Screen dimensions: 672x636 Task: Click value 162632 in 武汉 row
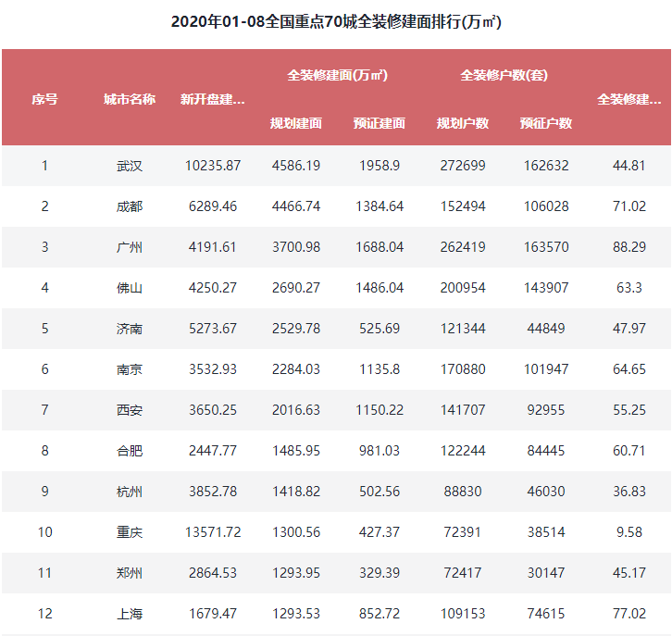click(546, 166)
